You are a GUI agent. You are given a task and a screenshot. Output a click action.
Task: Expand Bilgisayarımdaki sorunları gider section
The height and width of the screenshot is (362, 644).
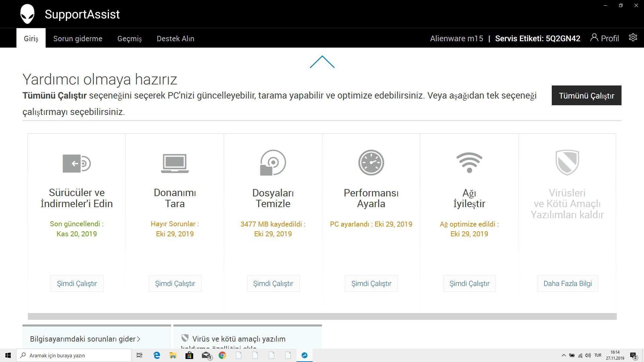click(85, 339)
